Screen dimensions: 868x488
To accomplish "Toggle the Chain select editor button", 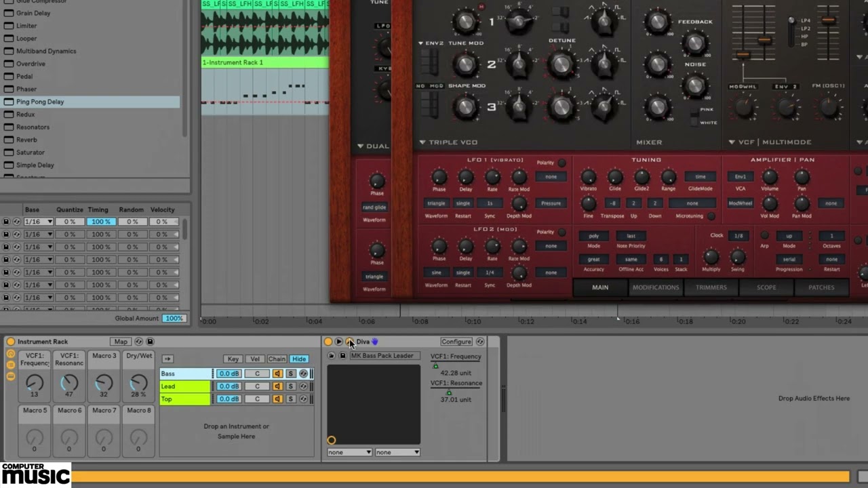I will click(277, 359).
